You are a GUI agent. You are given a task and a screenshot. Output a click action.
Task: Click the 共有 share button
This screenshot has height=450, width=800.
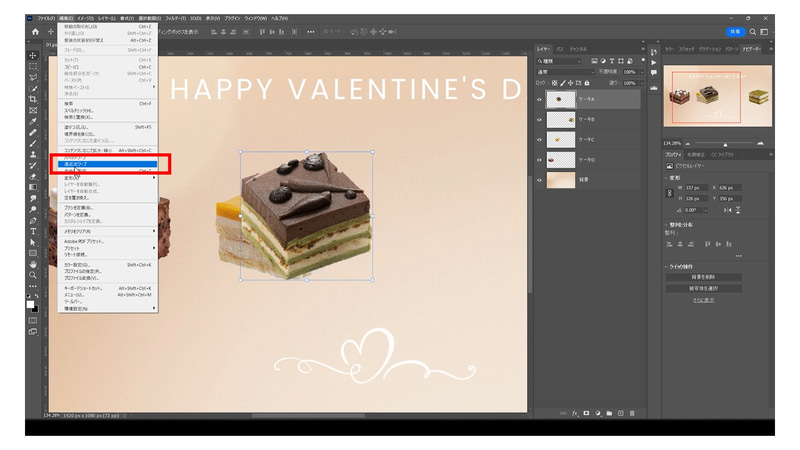coord(735,32)
